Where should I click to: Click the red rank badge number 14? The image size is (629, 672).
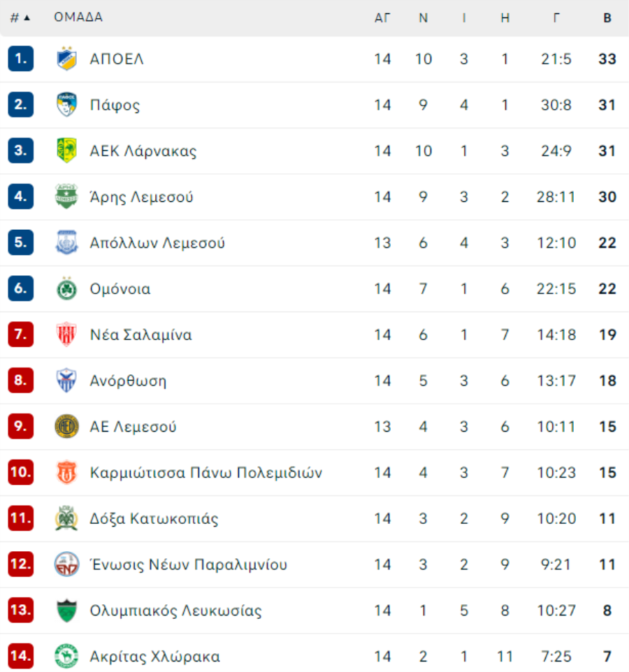(20, 656)
